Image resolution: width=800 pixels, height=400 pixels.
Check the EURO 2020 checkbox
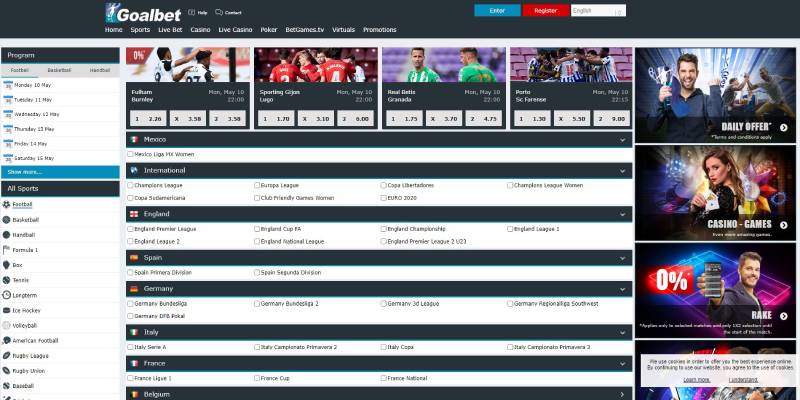click(x=384, y=198)
